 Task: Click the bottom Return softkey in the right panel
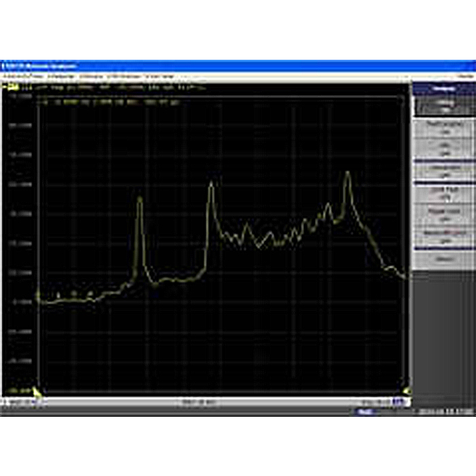coord(444,259)
